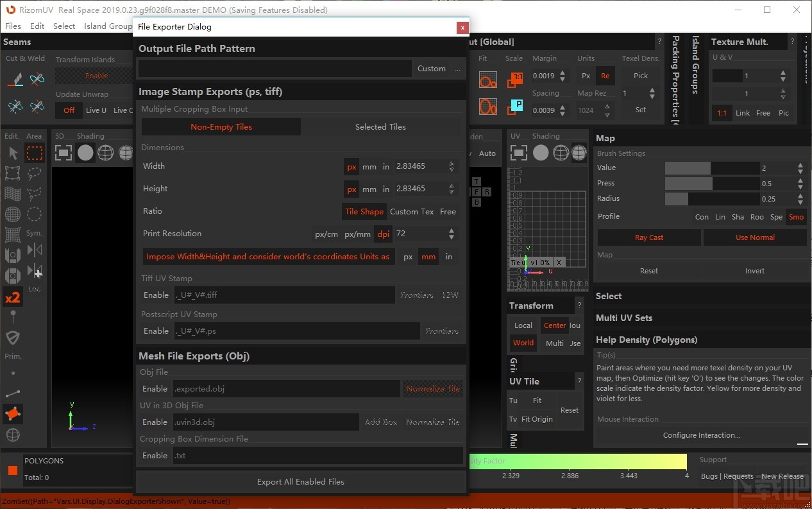Choose the rectangle area selection tool
Image resolution: width=812 pixels, height=509 pixels.
(x=35, y=153)
